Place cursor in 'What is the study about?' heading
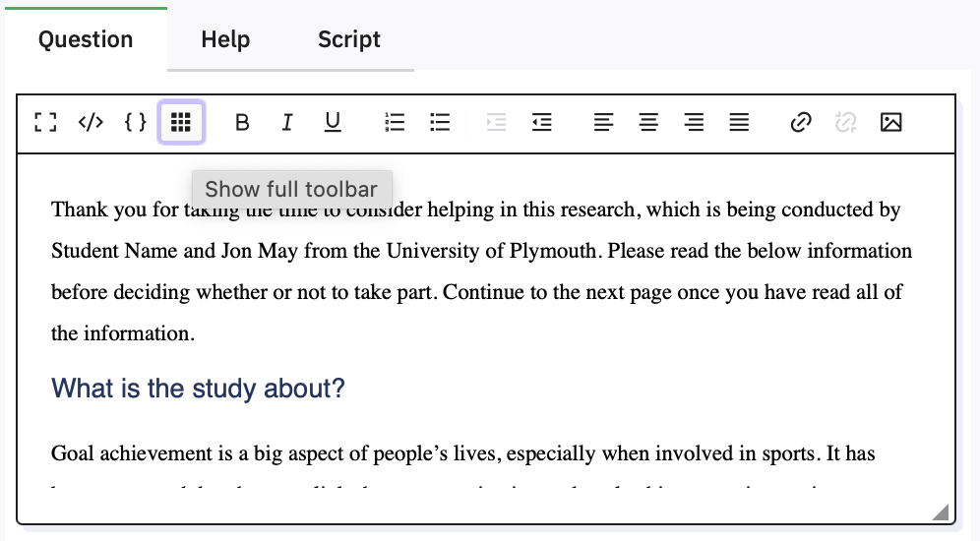Viewport: 980px width, 541px height. tap(198, 389)
